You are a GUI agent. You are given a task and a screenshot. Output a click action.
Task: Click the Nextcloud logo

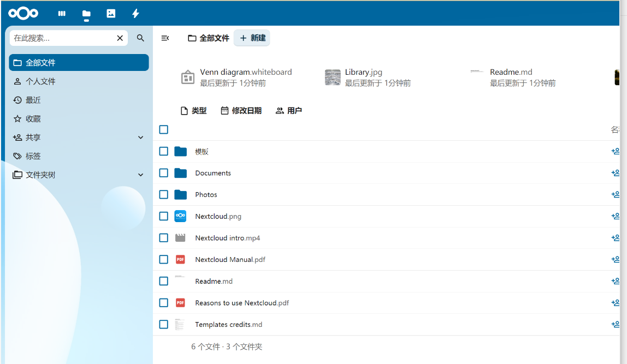23,14
